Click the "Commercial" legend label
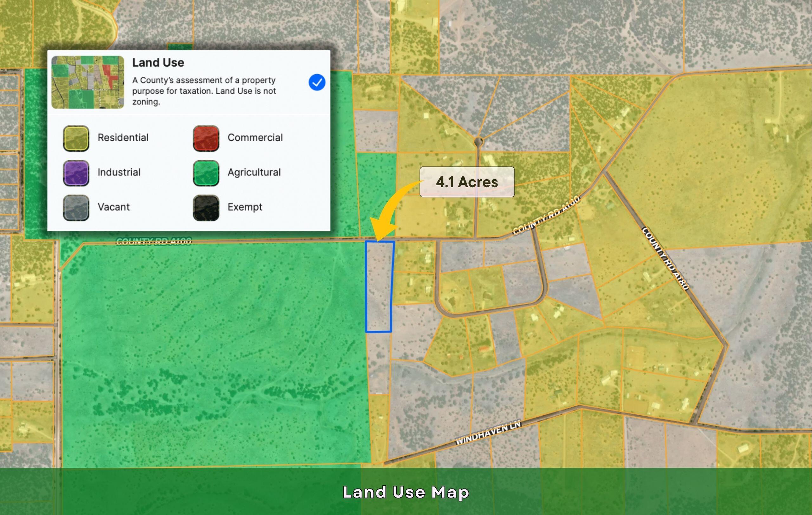Image resolution: width=812 pixels, height=515 pixels. [x=255, y=138]
